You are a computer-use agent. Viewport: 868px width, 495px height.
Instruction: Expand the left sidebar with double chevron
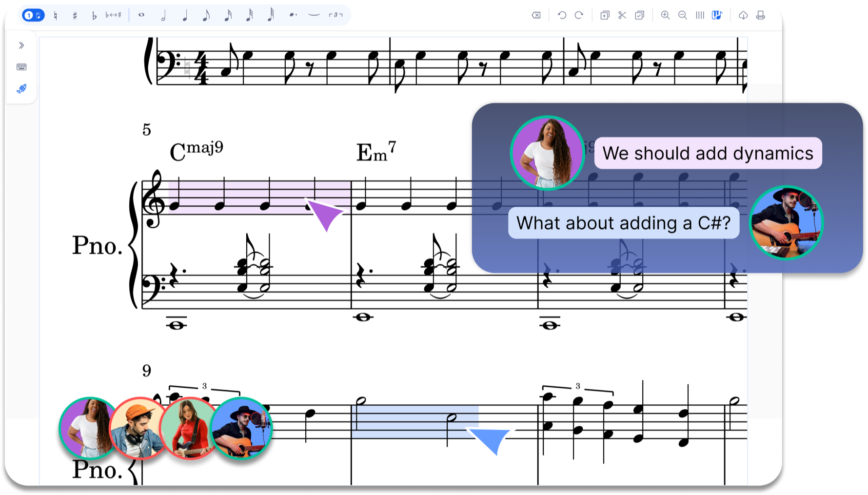point(21,45)
